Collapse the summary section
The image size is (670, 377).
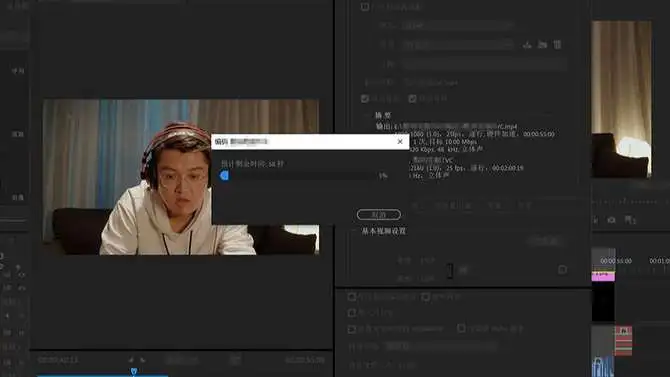[367, 115]
